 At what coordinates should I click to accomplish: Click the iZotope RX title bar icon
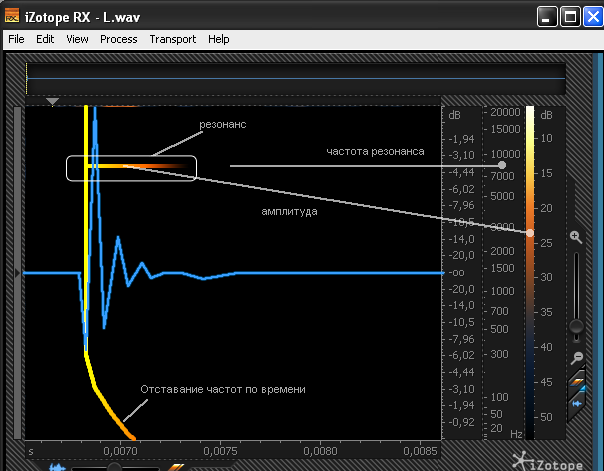click(x=12, y=16)
